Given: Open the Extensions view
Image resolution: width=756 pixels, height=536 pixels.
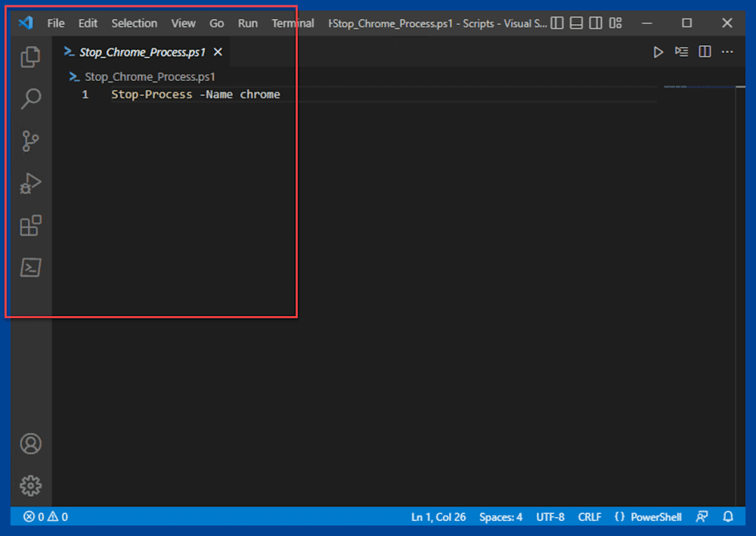Looking at the screenshot, I should click(x=31, y=225).
